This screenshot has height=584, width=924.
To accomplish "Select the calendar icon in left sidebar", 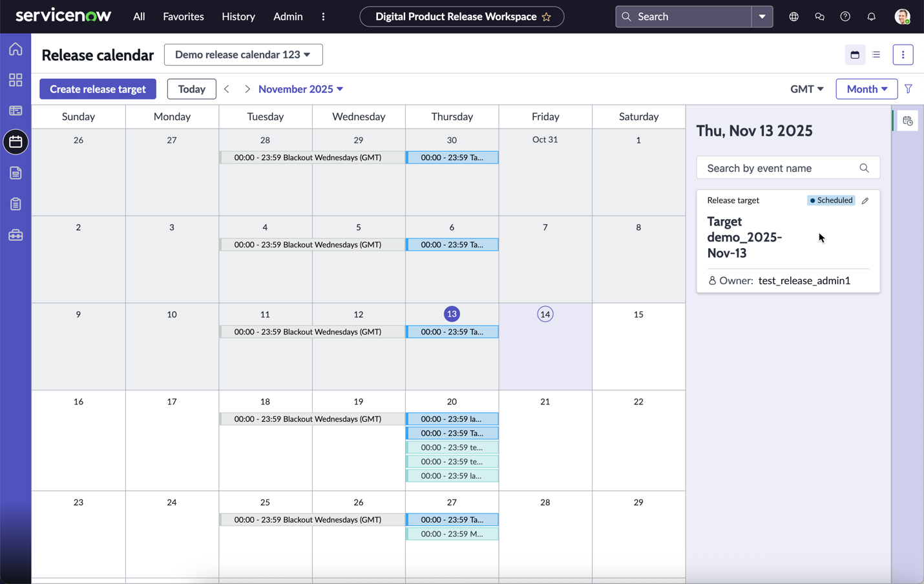I will (16, 141).
